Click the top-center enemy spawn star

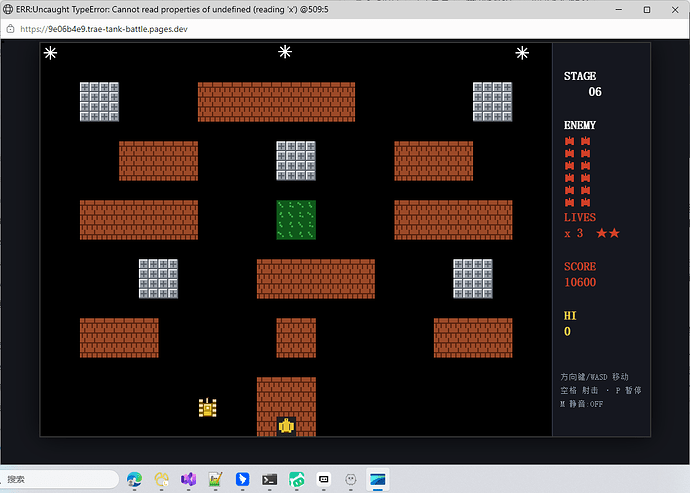(x=285, y=52)
